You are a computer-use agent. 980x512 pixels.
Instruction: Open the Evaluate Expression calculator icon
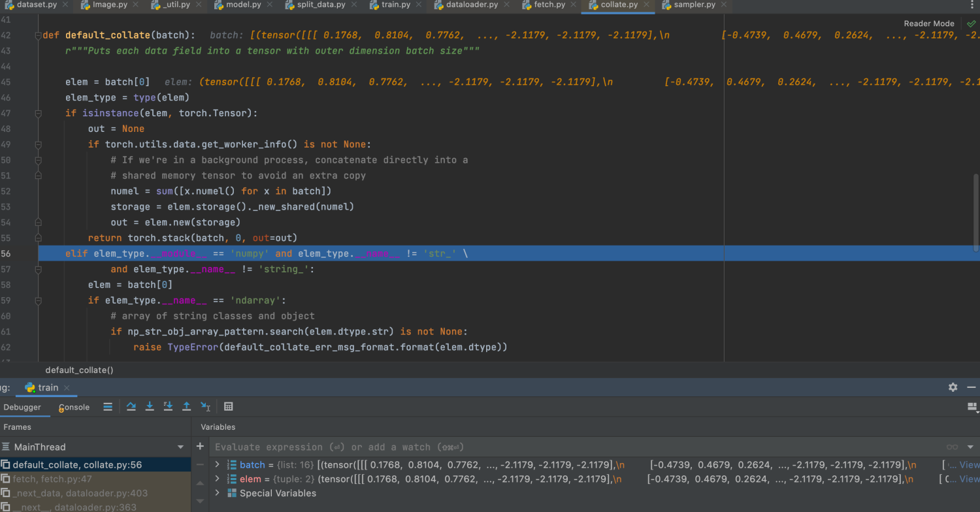[x=228, y=406]
